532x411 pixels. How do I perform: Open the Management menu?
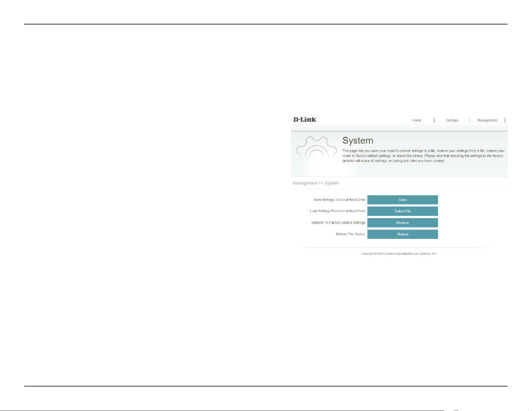[487, 120]
